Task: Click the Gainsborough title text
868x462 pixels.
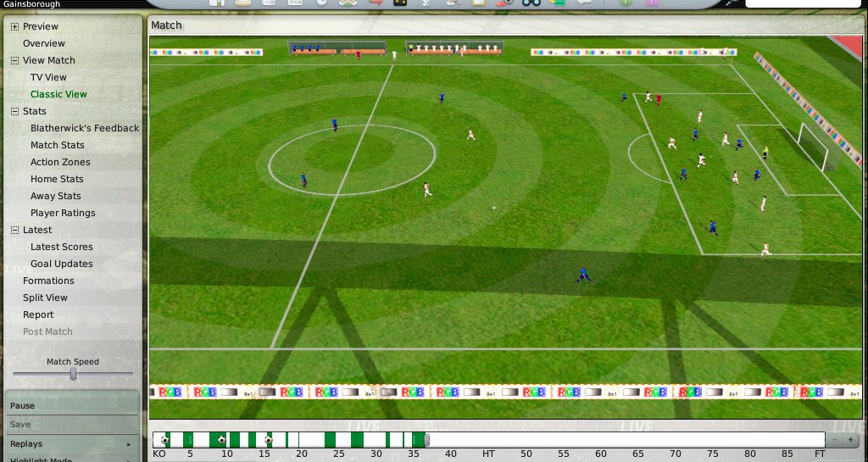Action: pos(31,4)
